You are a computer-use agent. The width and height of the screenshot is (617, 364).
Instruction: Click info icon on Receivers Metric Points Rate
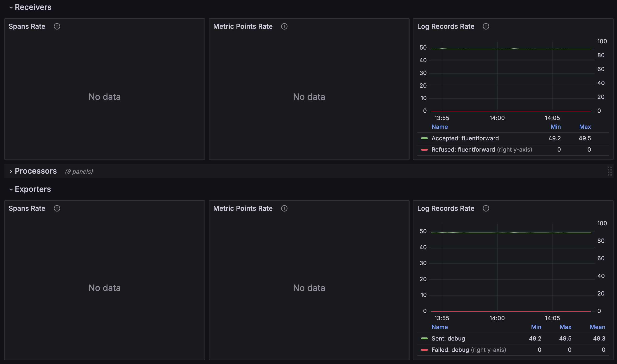point(284,27)
